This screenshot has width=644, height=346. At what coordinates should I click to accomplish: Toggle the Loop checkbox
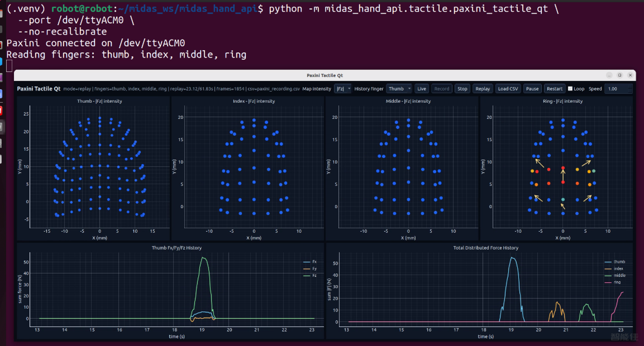tap(570, 89)
